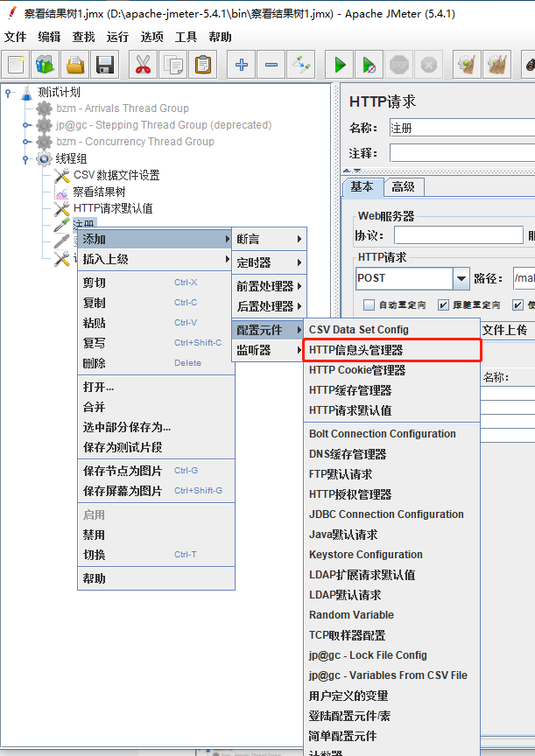Open the 运行 menu
This screenshot has width=535, height=756.
click(x=117, y=37)
